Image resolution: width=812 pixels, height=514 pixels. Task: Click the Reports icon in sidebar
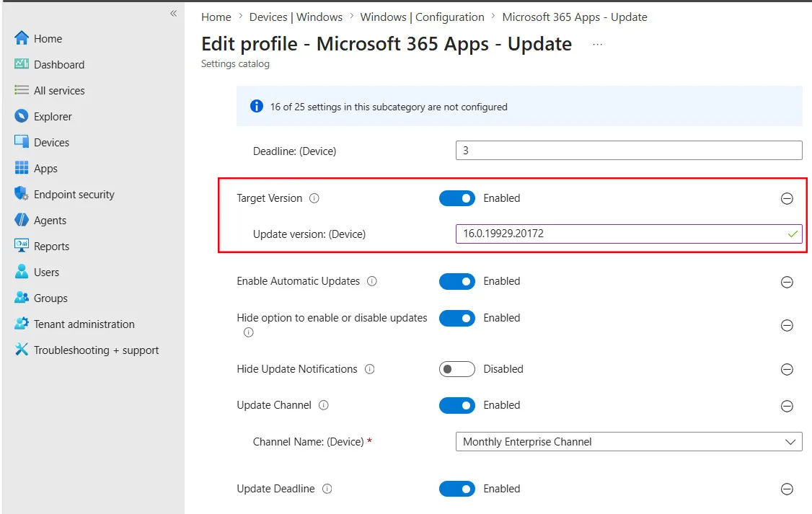pyautogui.click(x=21, y=245)
